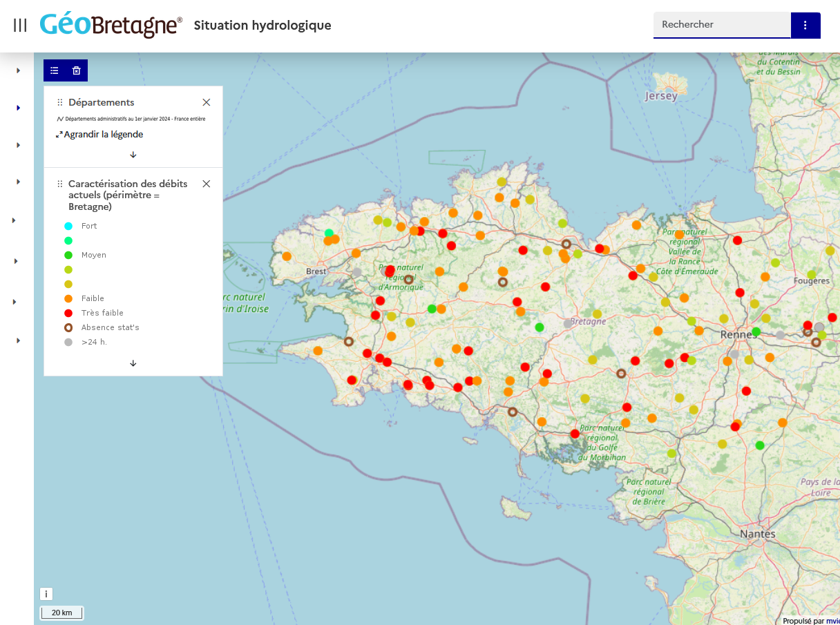Close the Départements legend panel

click(207, 102)
